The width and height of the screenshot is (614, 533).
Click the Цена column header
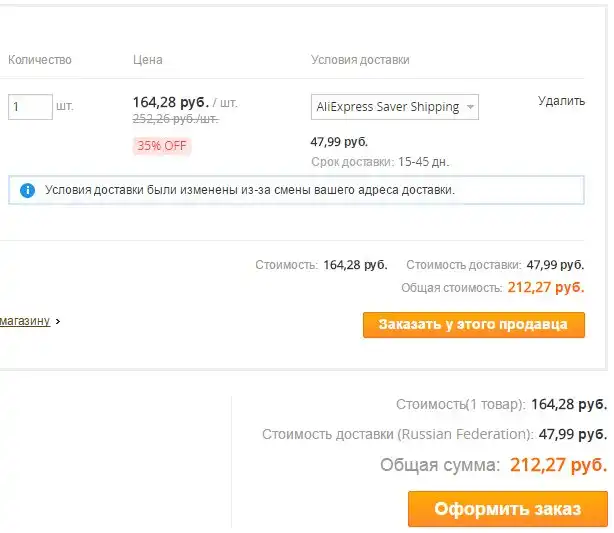coord(148,60)
